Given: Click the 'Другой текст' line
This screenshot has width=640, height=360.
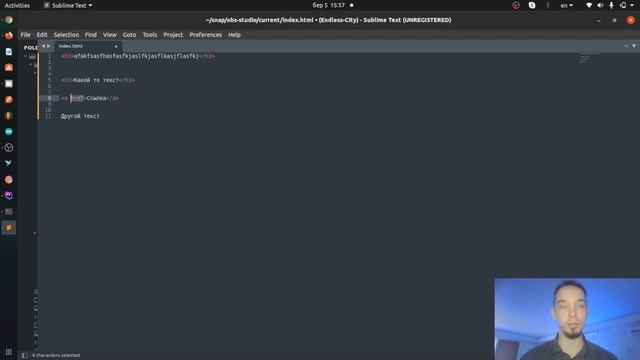Looking at the screenshot, I should coord(80,116).
